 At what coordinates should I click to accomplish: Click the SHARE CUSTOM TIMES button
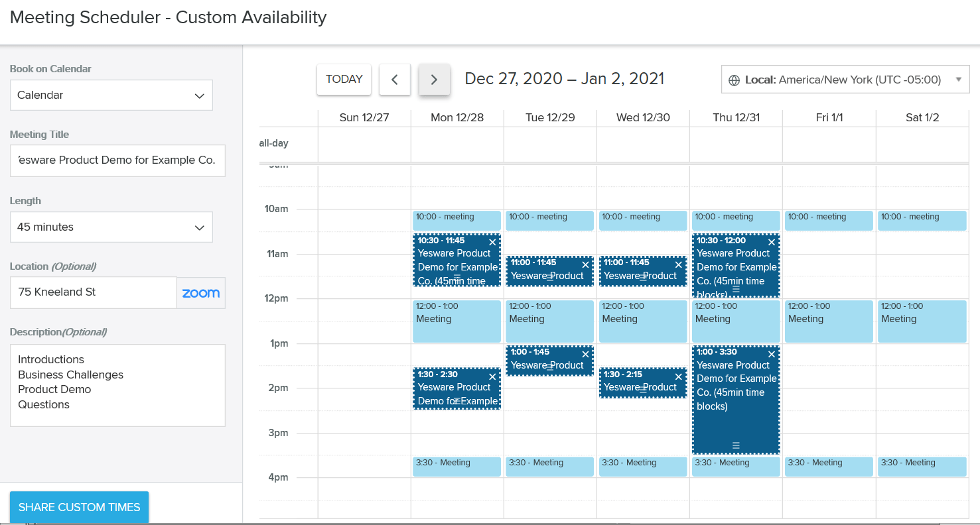79,506
